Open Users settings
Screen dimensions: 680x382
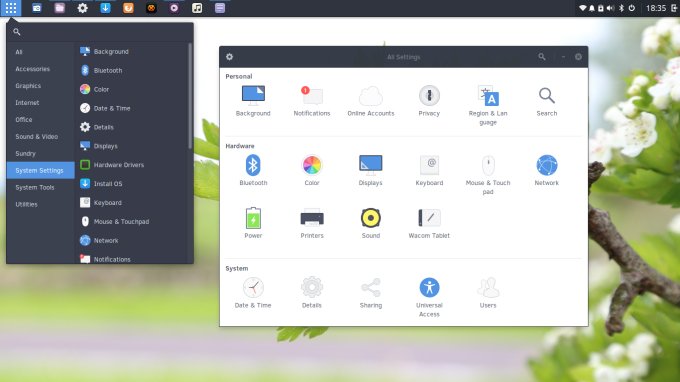(x=488, y=293)
